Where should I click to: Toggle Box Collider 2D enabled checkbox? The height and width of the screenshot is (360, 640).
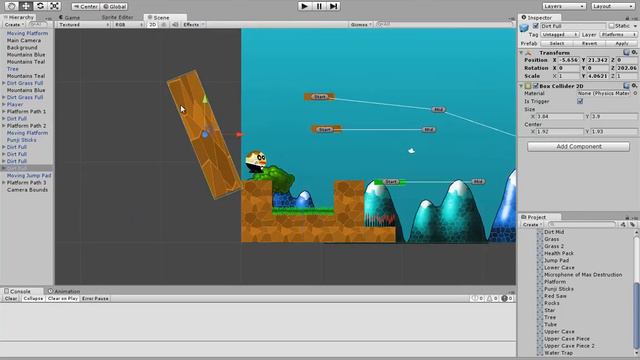(x=536, y=86)
